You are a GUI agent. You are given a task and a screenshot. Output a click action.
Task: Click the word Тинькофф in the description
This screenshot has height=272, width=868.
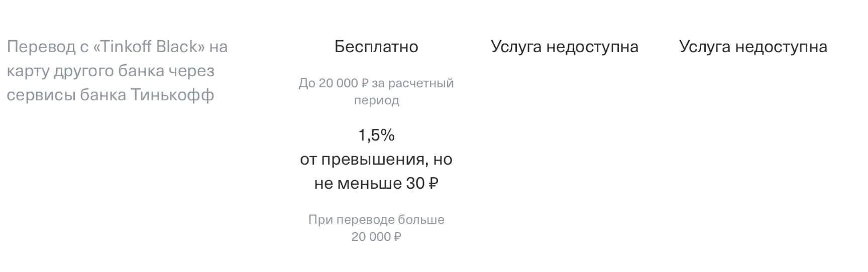point(172,95)
